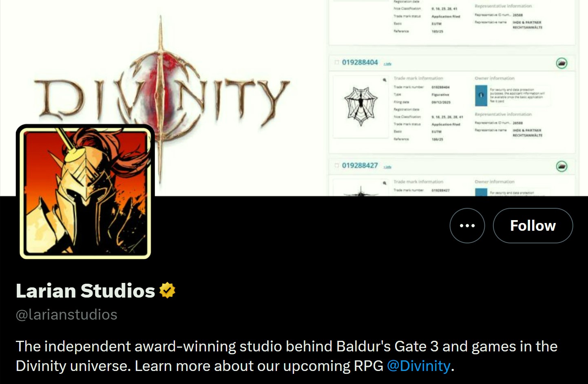Click magnifier icon in the 019288427 entry

click(x=384, y=183)
